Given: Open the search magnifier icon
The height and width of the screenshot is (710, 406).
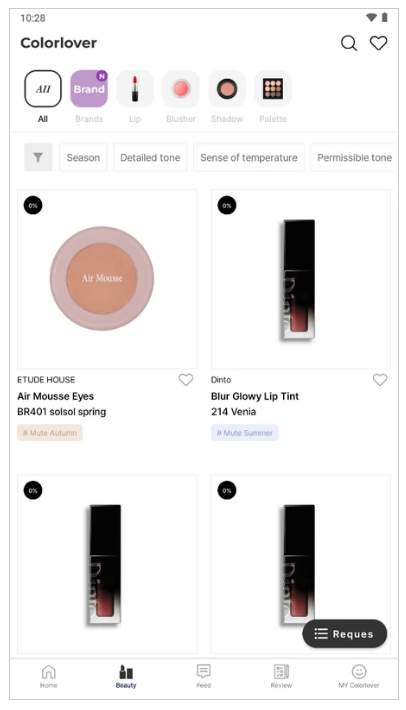Looking at the screenshot, I should [349, 43].
